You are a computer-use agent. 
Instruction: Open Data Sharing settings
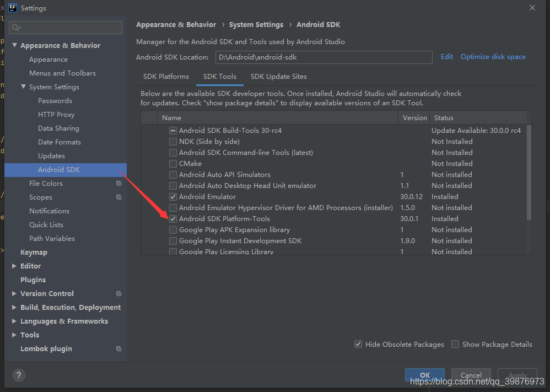click(x=58, y=128)
